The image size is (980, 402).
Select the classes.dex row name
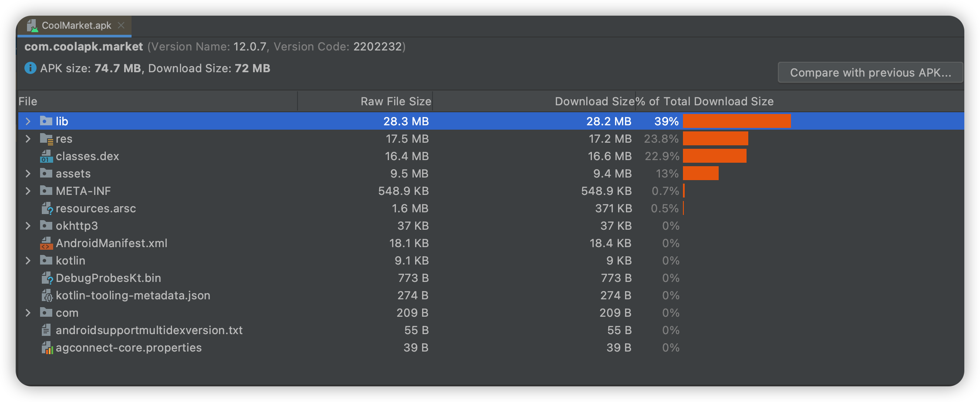pos(88,156)
